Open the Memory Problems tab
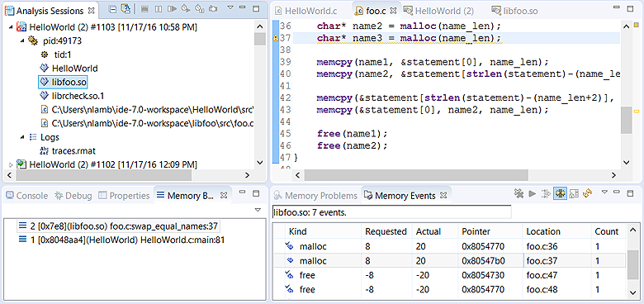The height and width of the screenshot is (304, 644). pos(316,196)
